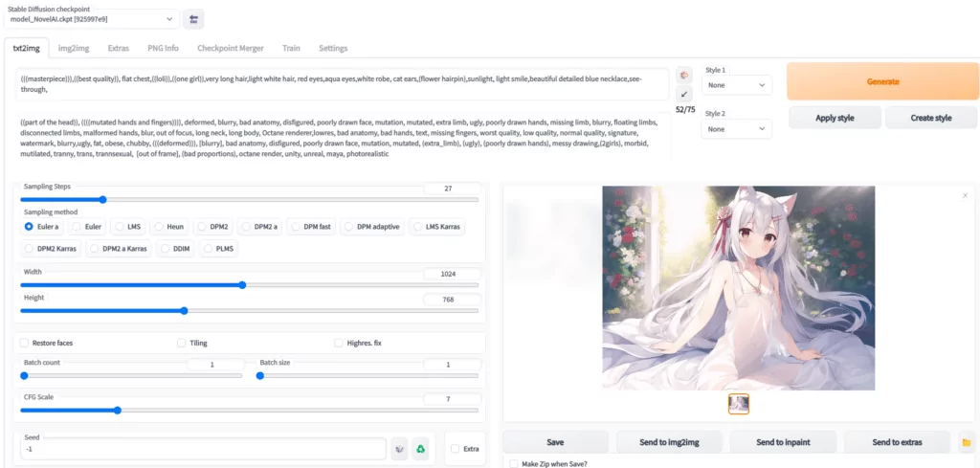Select the generated image thumbnail below preview

(x=739, y=404)
